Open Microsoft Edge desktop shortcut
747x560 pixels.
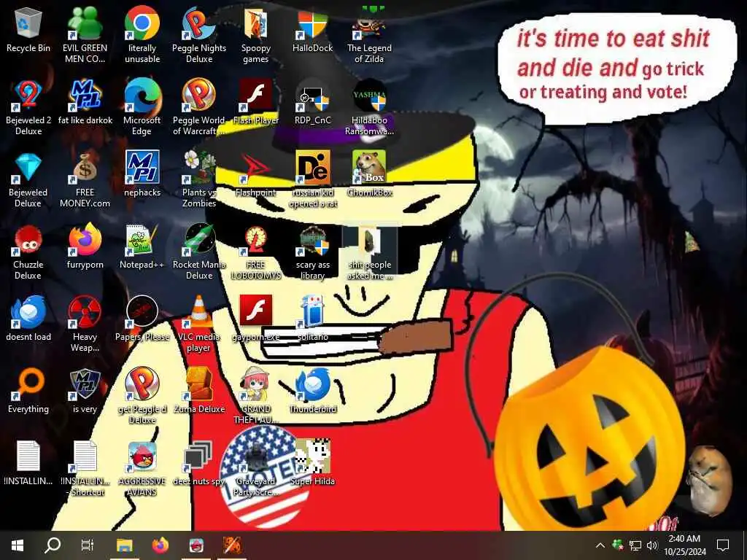pyautogui.click(x=142, y=108)
